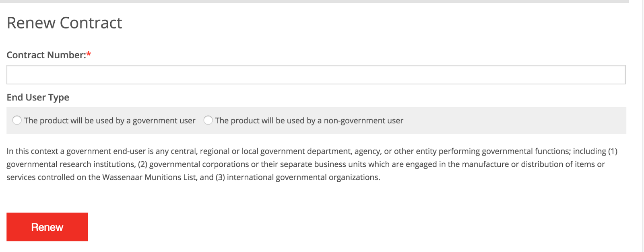Click empty gray area of End User Type panel
The width and height of the screenshot is (644, 252).
point(515,121)
